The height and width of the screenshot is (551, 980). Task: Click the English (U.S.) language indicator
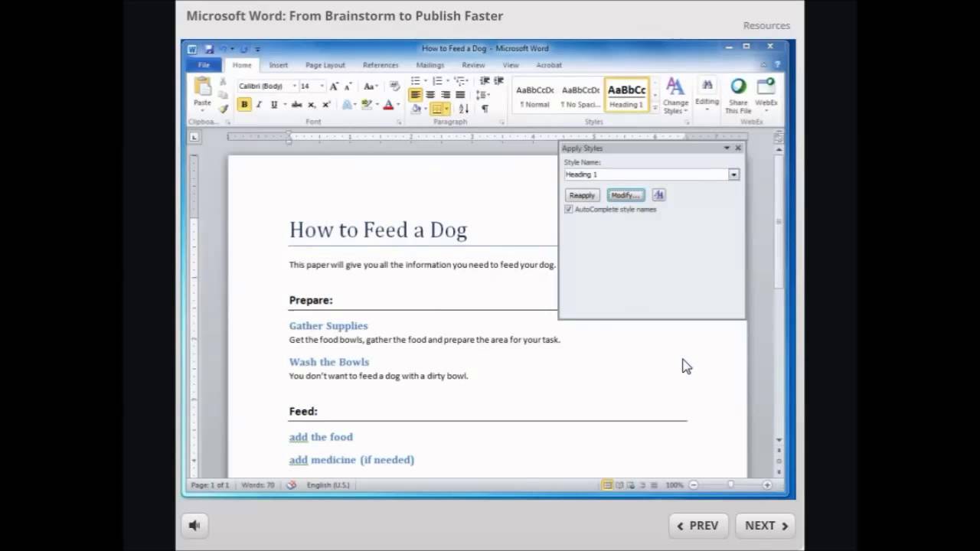point(328,485)
